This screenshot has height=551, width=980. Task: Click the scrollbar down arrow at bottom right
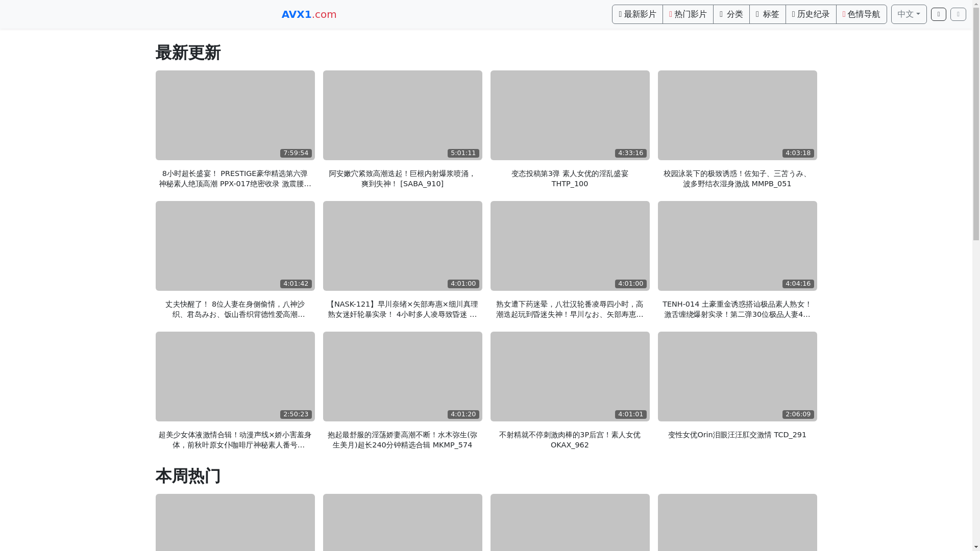(x=976, y=547)
